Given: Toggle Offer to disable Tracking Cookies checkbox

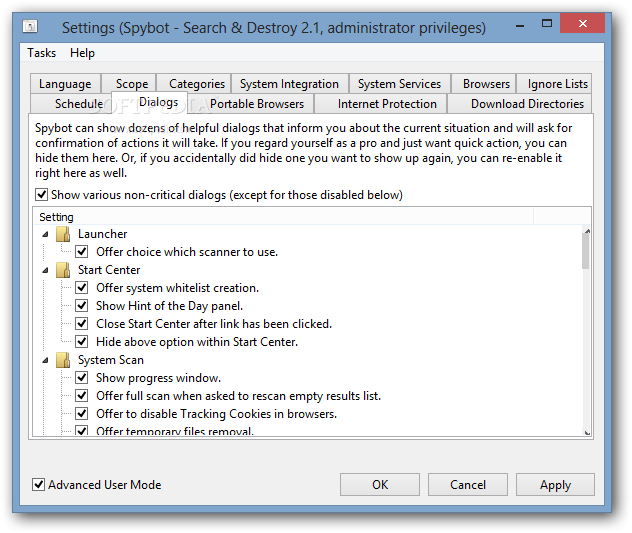Looking at the screenshot, I should (x=82, y=413).
